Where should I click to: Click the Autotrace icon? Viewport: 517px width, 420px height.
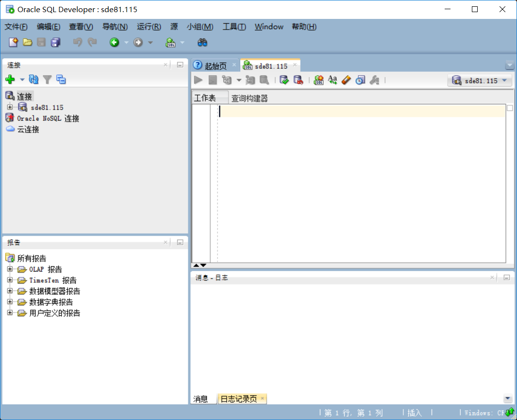(x=250, y=80)
